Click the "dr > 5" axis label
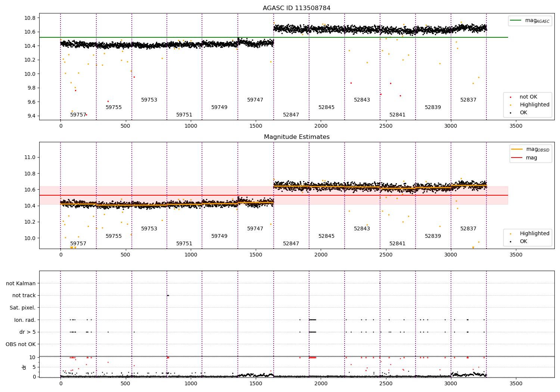This screenshot has height=392, width=560. 28,332
